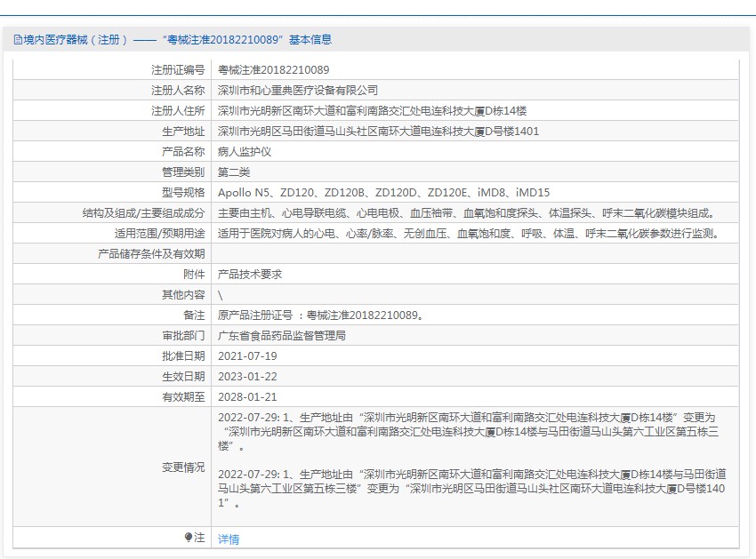Select the 型号规格 label
Screen dimensions: 756x559
tap(183, 193)
